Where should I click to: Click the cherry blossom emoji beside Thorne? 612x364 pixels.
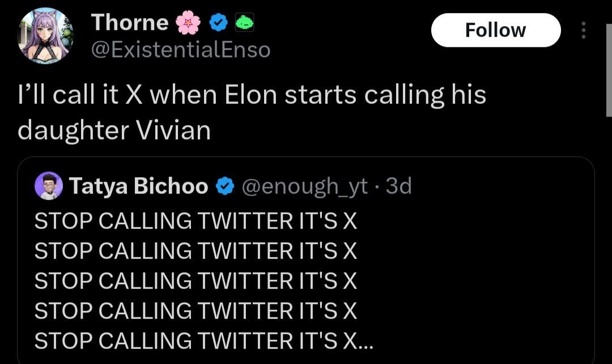188,23
